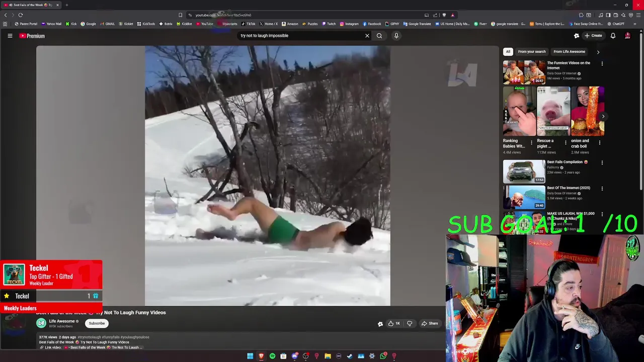Open the linked Best Fails video chip

(103, 347)
